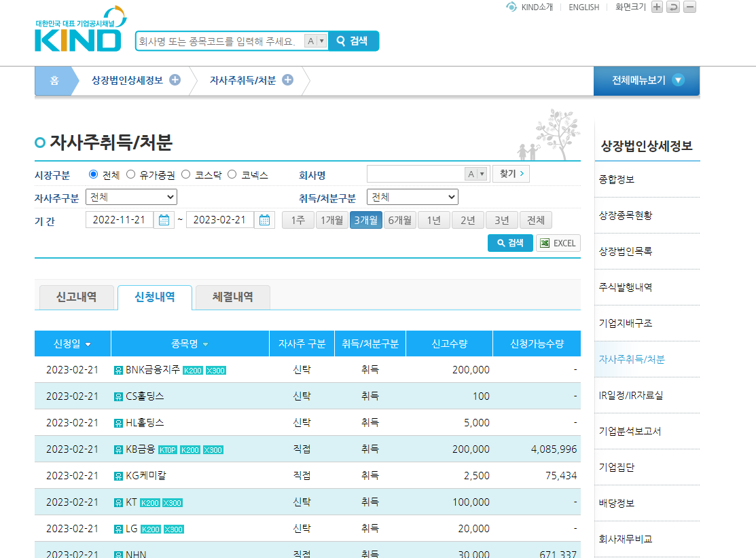Viewport: 756px width, 558px height.
Task: Open 전체메뉴보기 down arrow
Action: [x=679, y=80]
